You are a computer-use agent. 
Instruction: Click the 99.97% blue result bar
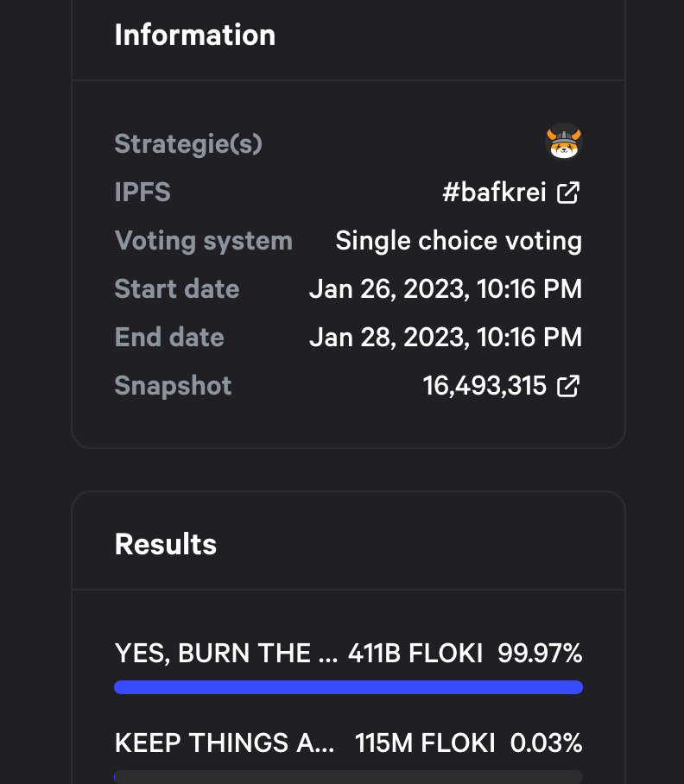point(348,687)
